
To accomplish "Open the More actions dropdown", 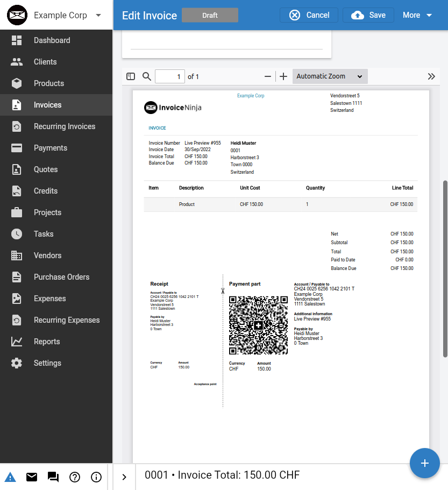I will tap(417, 15).
